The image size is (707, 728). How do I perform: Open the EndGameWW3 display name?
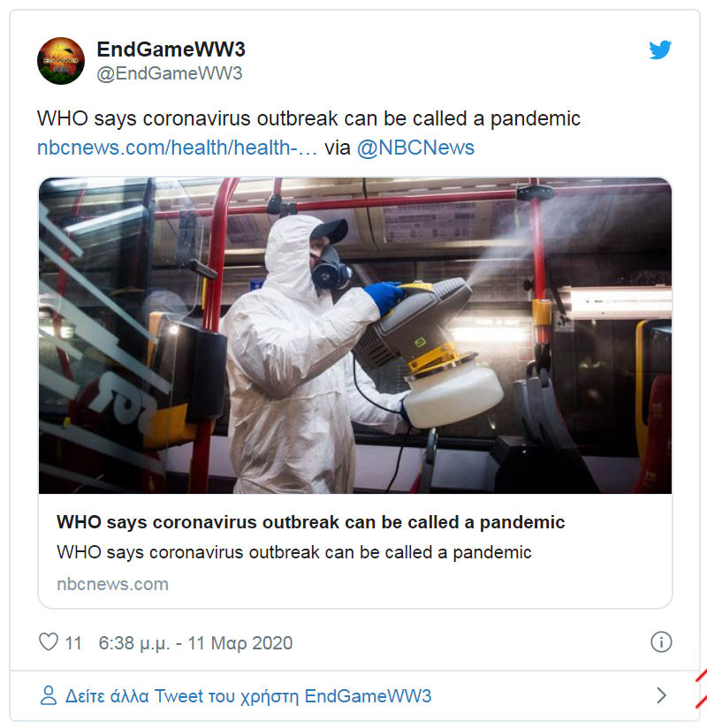click(171, 49)
